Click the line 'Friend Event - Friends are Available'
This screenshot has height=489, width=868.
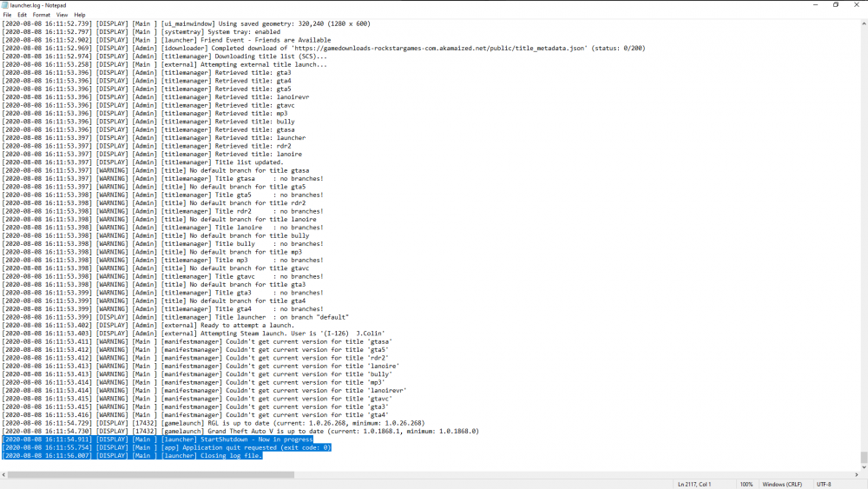167,40
